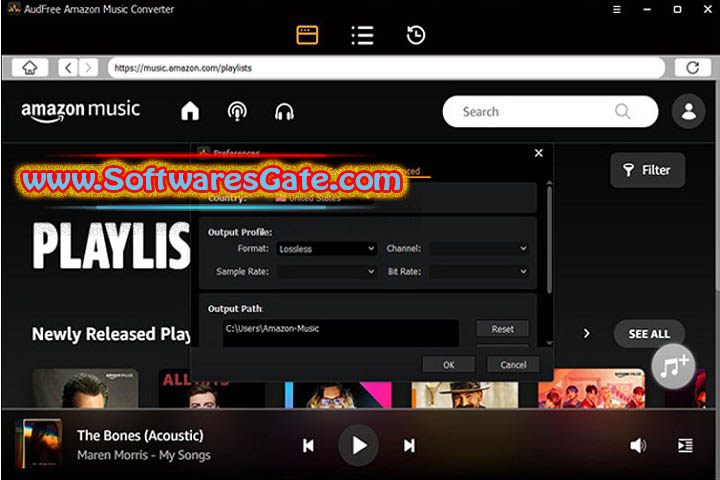The image size is (720, 480).
Task: Reload the page with refresh icon
Action: [692, 68]
